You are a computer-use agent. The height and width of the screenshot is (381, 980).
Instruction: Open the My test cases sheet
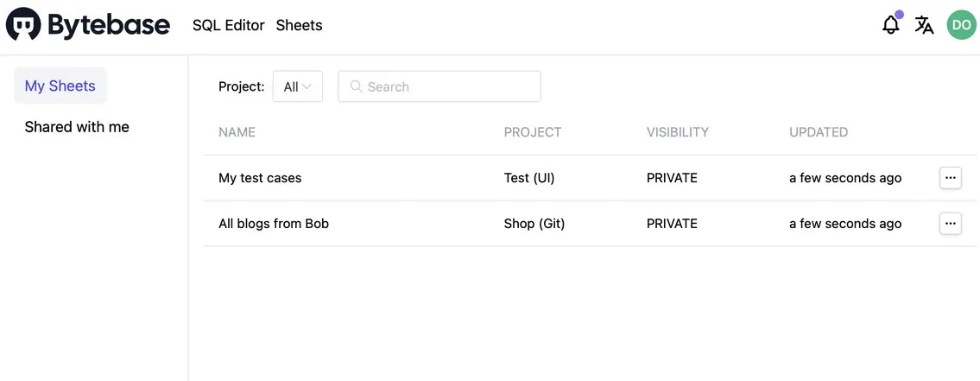(260, 178)
